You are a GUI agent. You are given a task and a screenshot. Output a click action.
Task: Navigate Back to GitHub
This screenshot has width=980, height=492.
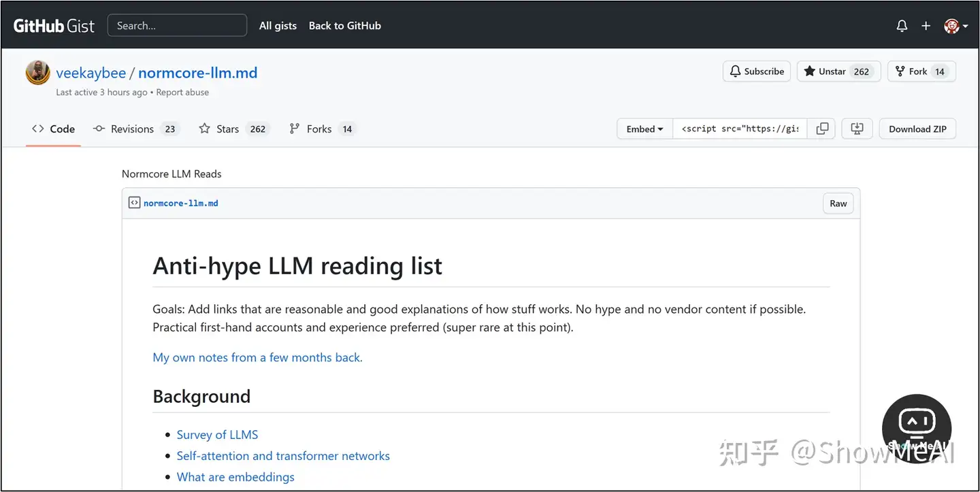pyautogui.click(x=345, y=26)
